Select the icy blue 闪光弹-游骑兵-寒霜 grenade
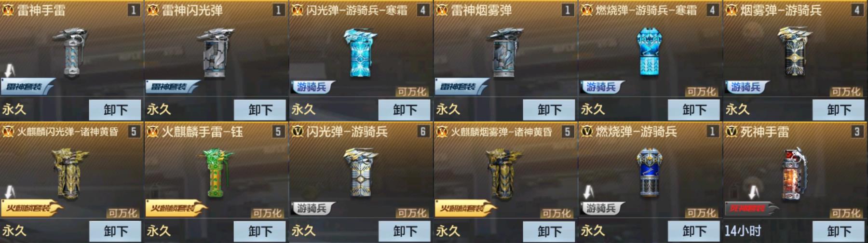This screenshot has width=868, height=243. pyautogui.click(x=361, y=53)
